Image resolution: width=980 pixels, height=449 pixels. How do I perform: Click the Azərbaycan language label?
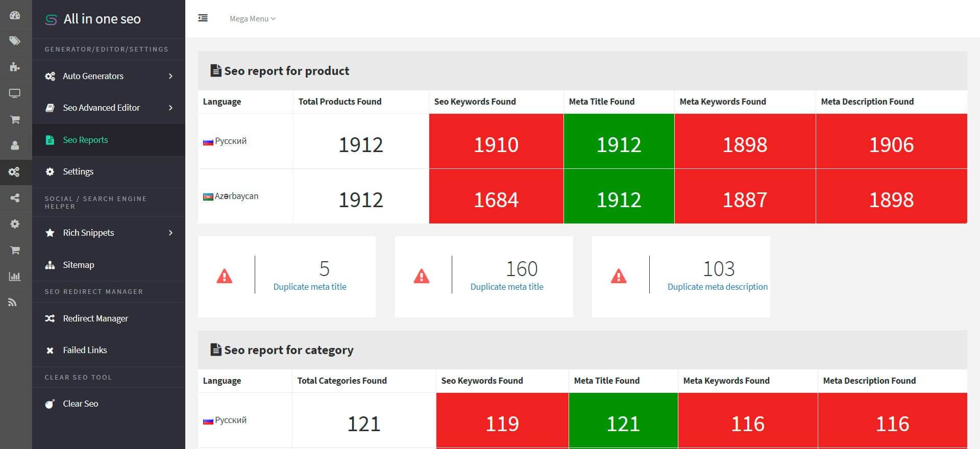236,196
